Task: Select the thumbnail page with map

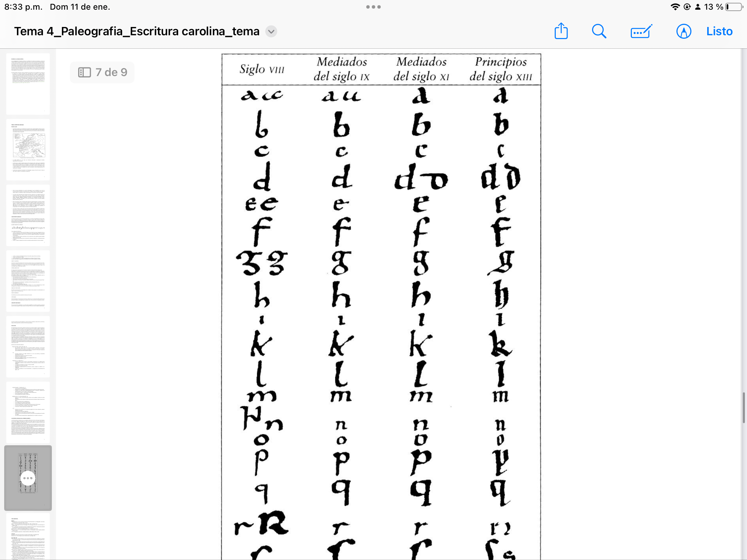Action: tap(28, 149)
